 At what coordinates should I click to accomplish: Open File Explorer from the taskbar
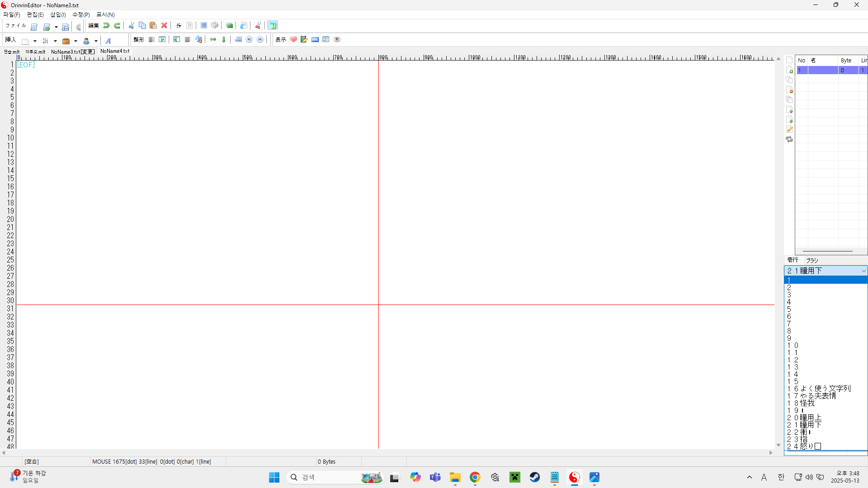[x=455, y=477]
